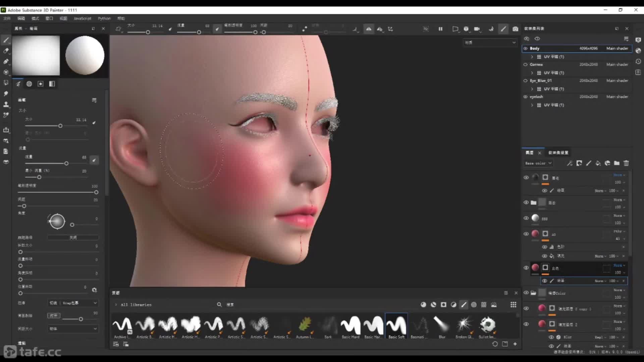This screenshot has height=362, width=644.
Task: Switch to the Layers tab
Action: 530,153
